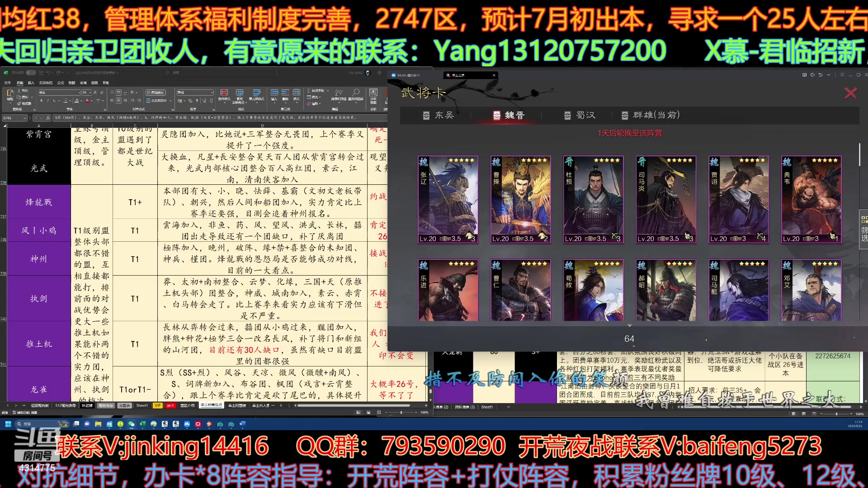Click the JIN KING account avatar
The height and width of the screenshot is (488, 868).
(x=368, y=73)
